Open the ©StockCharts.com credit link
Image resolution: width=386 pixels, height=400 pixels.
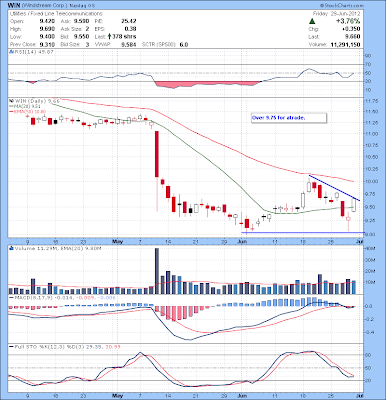341,6
